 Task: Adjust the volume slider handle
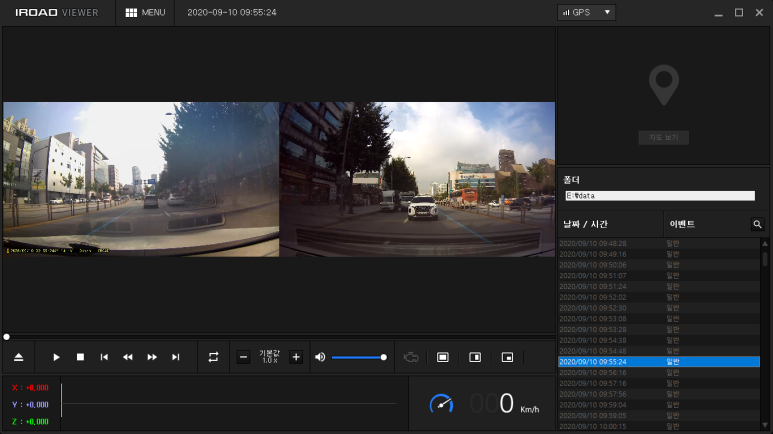384,357
